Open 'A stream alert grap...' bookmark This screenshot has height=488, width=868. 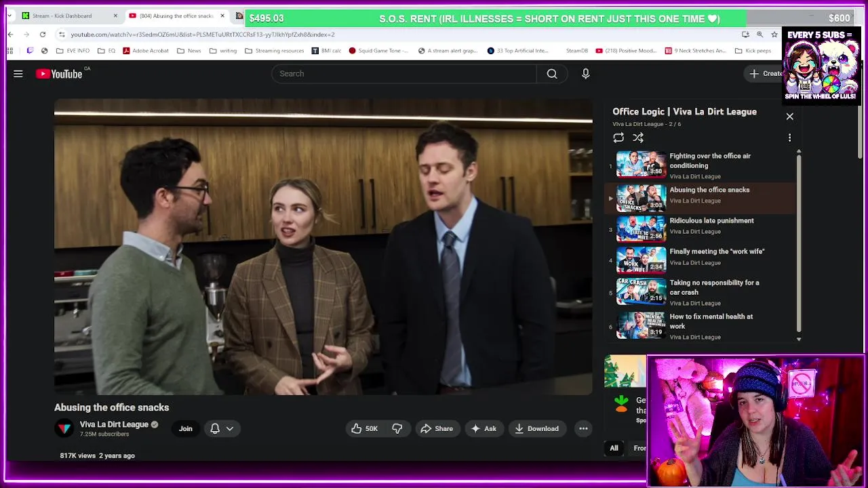[448, 51]
